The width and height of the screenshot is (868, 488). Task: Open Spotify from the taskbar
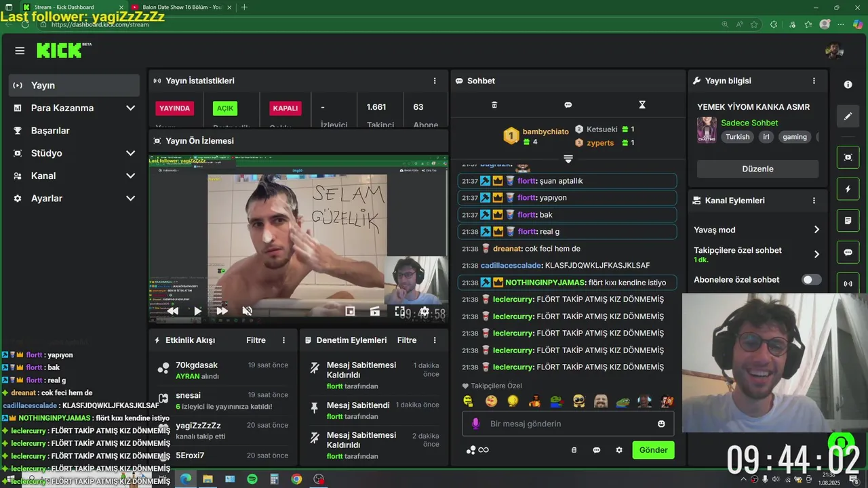click(252, 479)
